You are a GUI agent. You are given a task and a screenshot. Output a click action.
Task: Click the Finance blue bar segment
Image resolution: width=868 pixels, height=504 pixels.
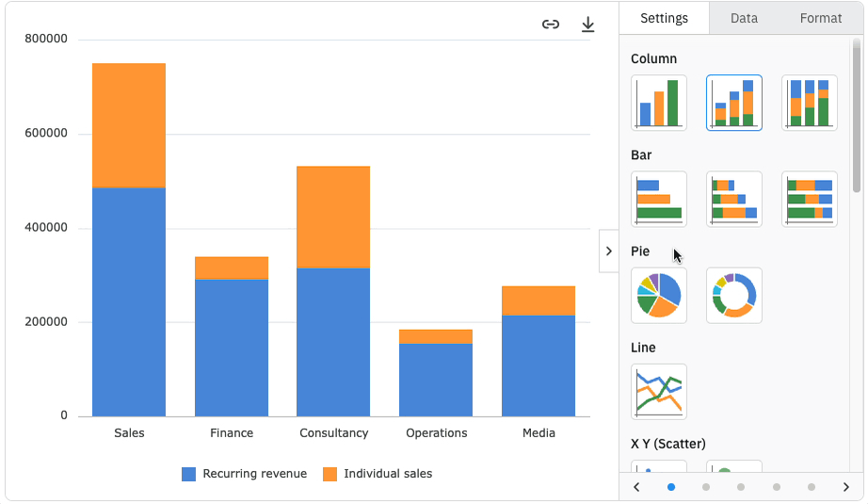click(232, 348)
